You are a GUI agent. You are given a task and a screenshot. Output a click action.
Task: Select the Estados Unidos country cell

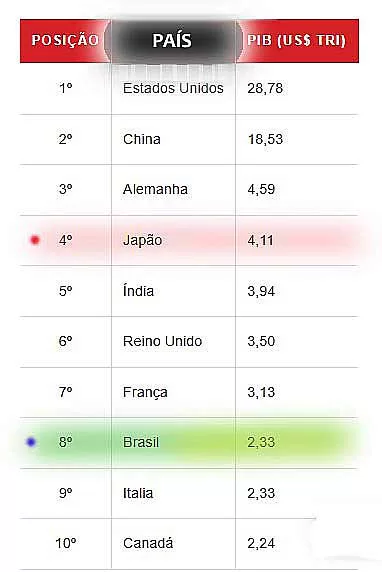click(173, 88)
